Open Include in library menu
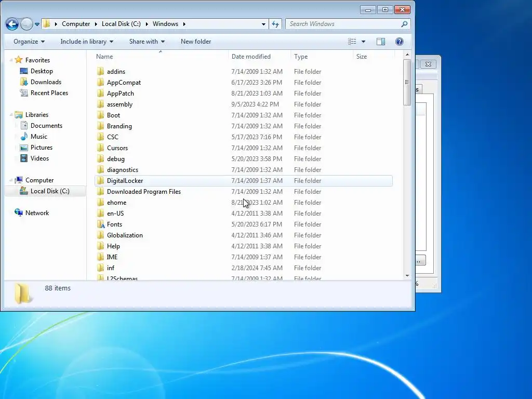Image resolution: width=532 pixels, height=399 pixels. (87, 42)
